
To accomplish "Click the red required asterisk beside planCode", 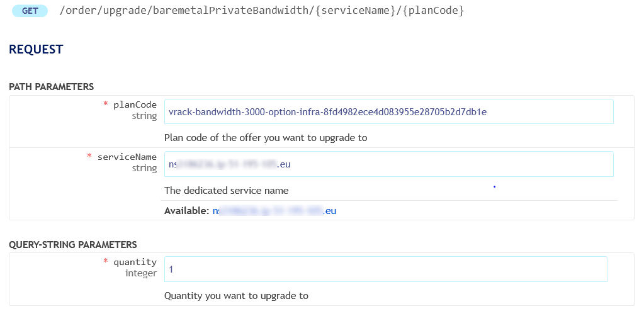I will tap(106, 104).
